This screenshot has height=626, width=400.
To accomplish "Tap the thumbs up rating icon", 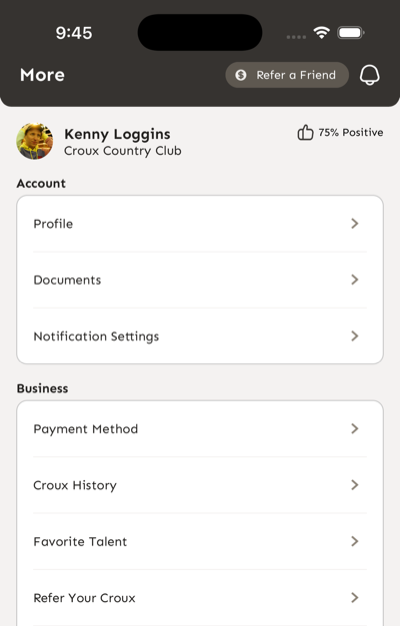I will [305, 132].
